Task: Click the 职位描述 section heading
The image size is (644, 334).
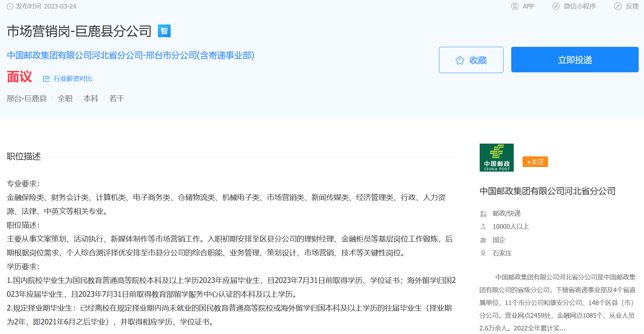Action: [24, 156]
